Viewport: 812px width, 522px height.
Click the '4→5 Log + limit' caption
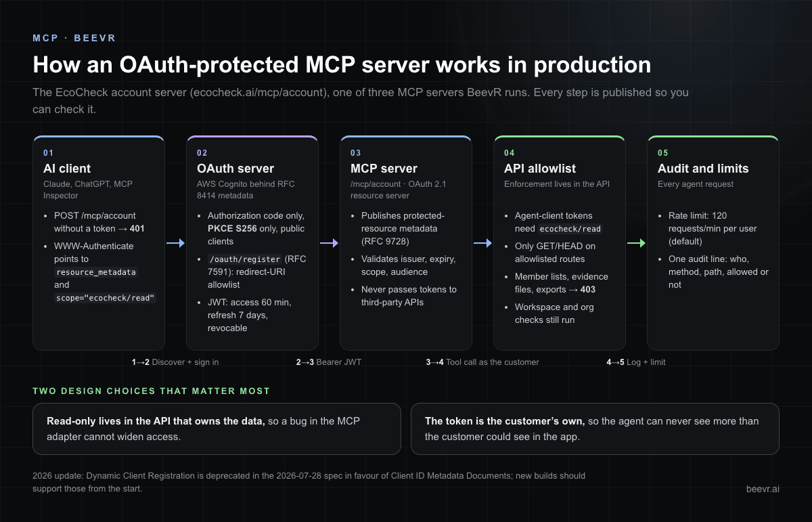pyautogui.click(x=636, y=362)
